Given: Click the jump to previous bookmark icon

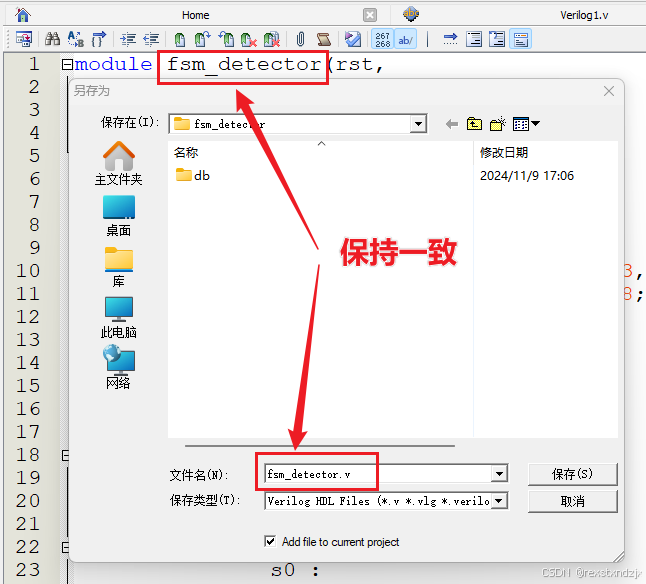Looking at the screenshot, I should point(226,40).
